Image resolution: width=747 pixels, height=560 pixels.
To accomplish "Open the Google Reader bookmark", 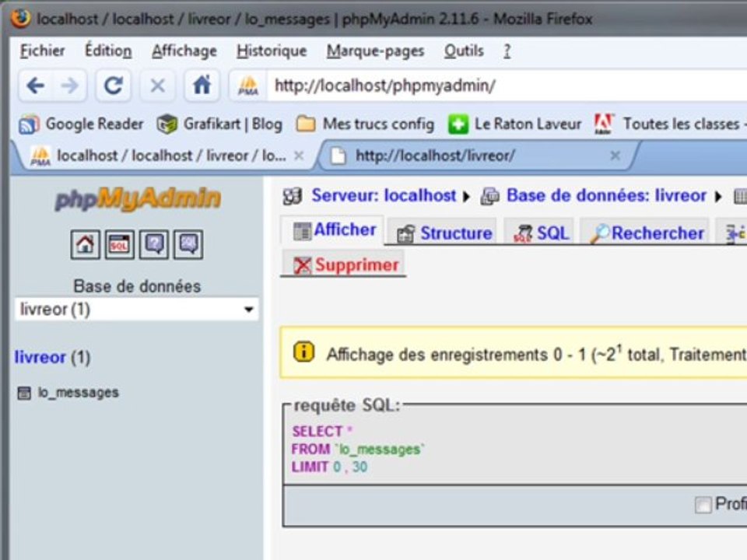I will point(81,124).
